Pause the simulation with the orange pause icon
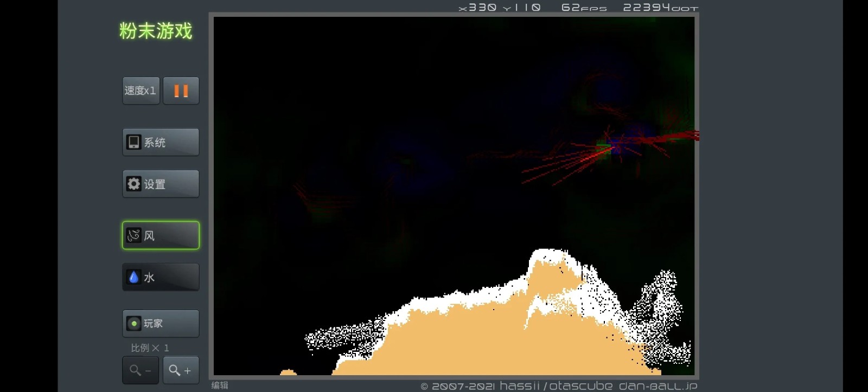Screen dimensions: 868x392 181,91
